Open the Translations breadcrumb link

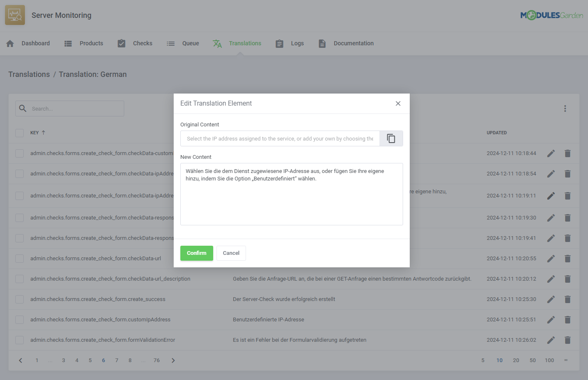pyautogui.click(x=29, y=74)
